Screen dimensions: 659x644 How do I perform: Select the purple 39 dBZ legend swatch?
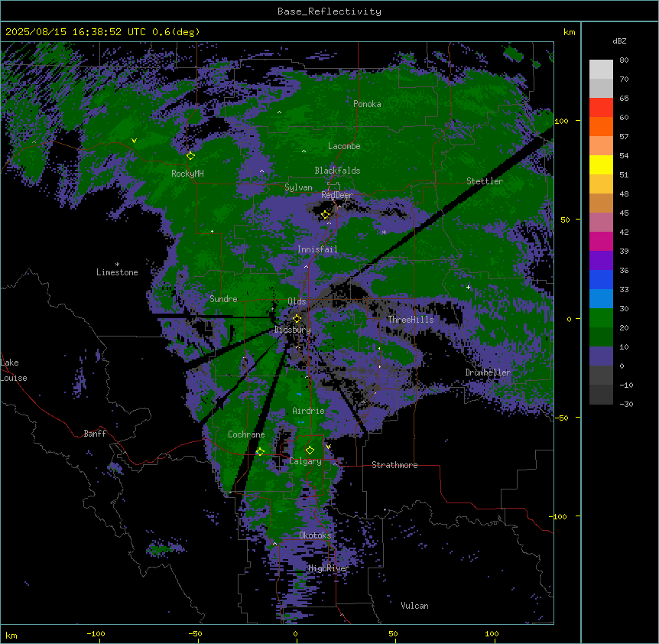601,260
